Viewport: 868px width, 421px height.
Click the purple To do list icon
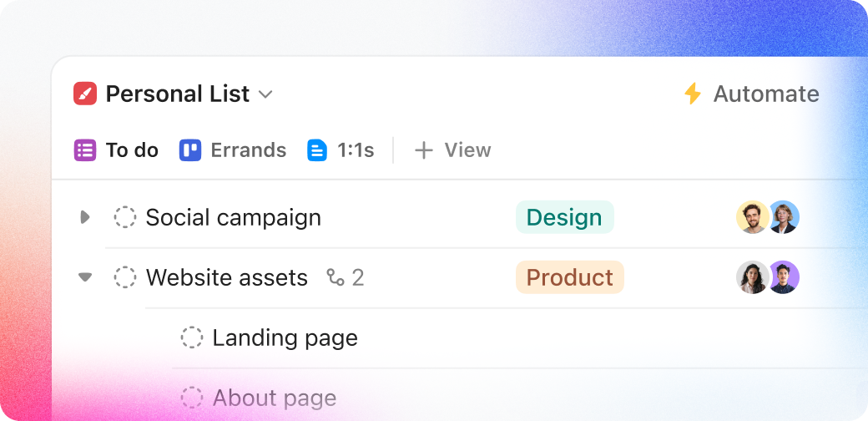pos(85,150)
